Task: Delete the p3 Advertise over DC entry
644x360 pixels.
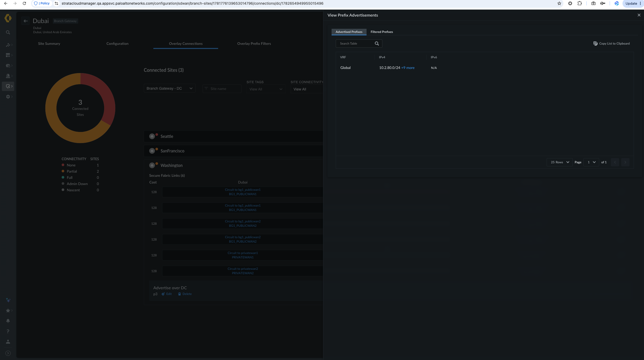Action: 185,294
